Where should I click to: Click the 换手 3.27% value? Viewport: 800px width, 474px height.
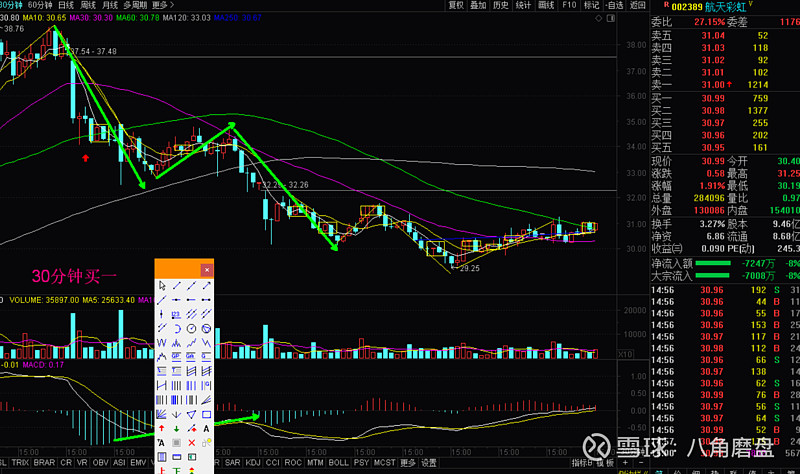(712, 224)
